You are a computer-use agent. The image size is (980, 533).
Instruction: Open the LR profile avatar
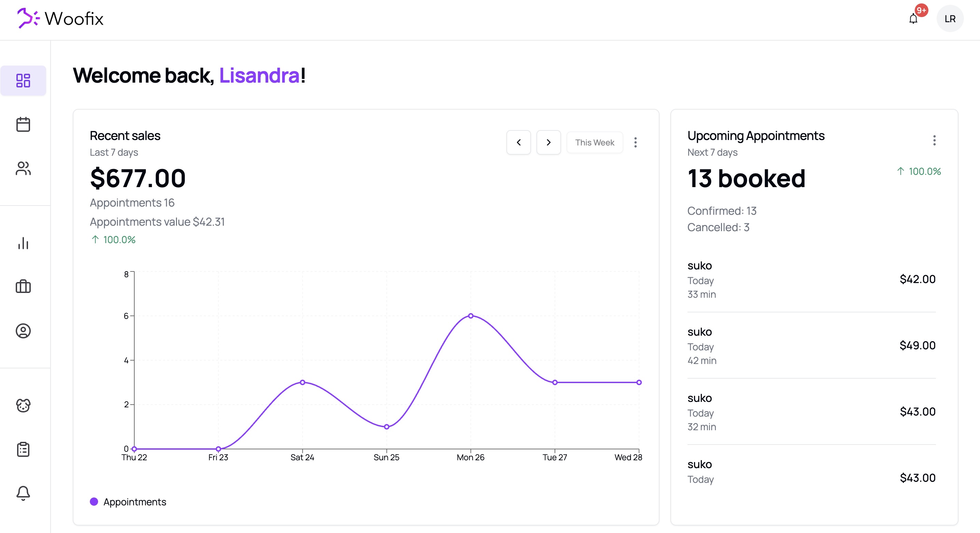[x=950, y=18]
